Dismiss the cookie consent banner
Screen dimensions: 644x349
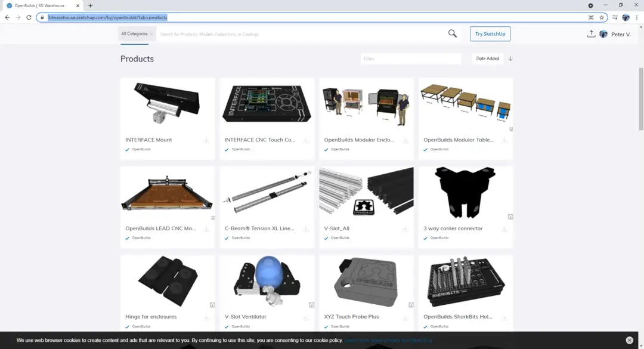tap(629, 340)
